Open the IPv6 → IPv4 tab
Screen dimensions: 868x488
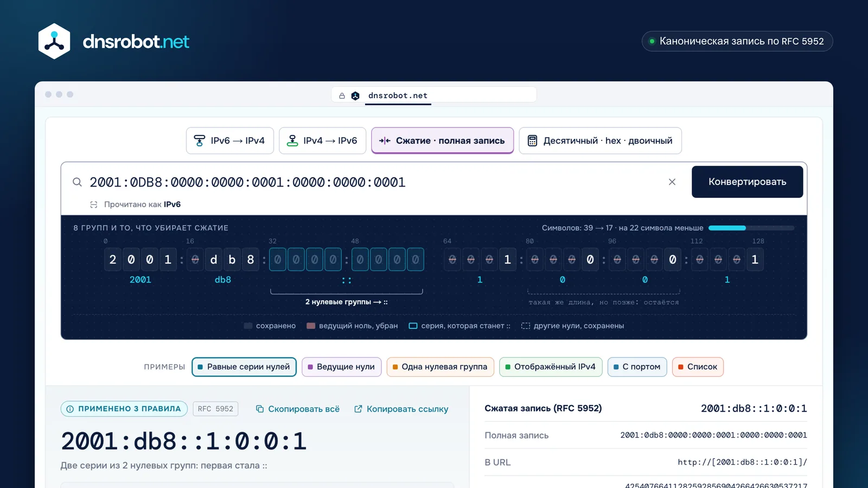click(229, 141)
